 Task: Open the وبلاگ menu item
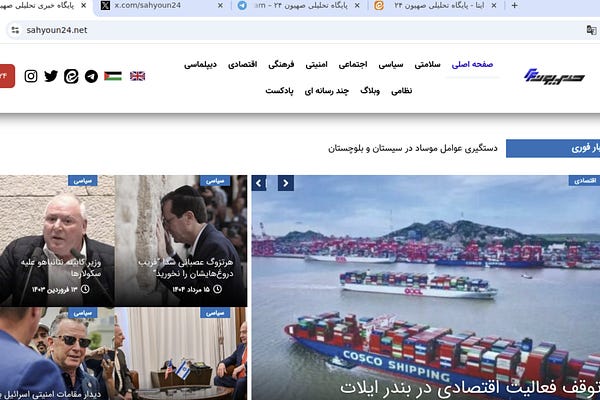click(x=370, y=91)
